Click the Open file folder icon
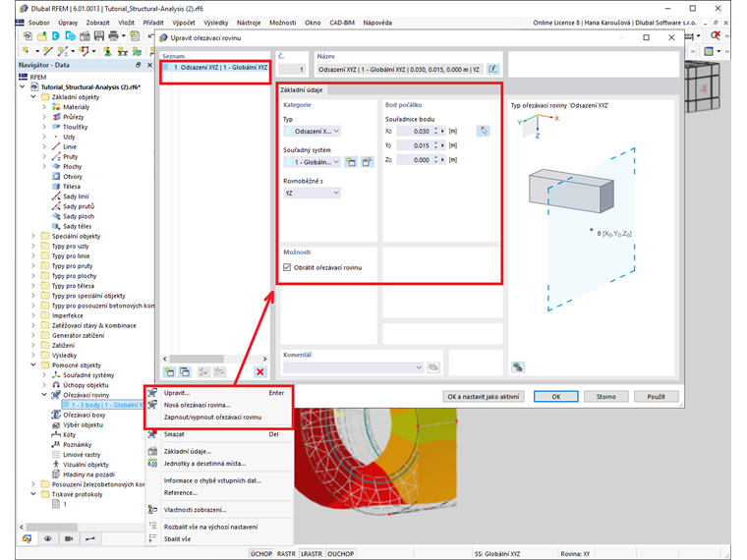The image size is (747, 560). pyautogui.click(x=42, y=35)
